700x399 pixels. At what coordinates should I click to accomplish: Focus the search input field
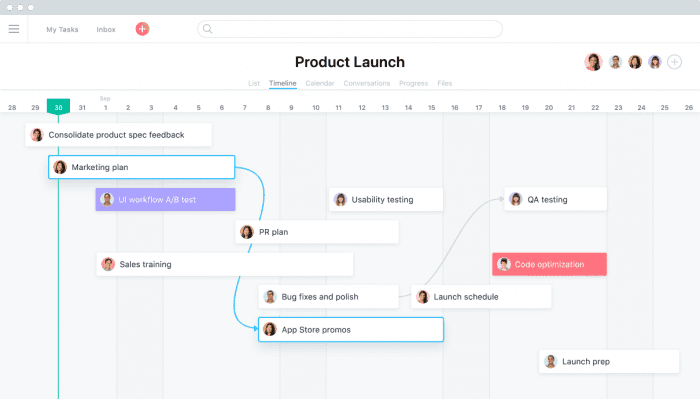[x=350, y=29]
